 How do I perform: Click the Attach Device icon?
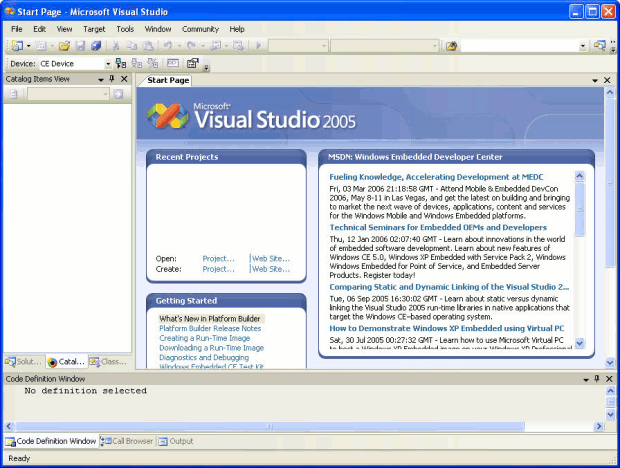(x=121, y=63)
